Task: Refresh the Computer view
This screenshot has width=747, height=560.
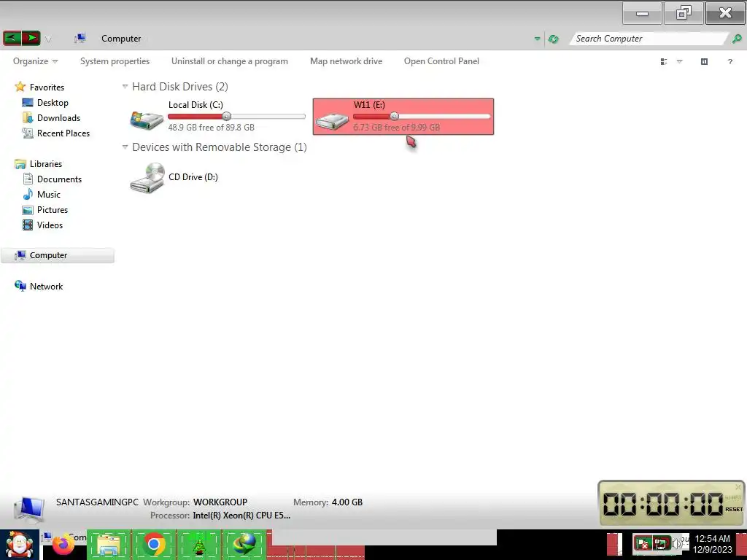Action: tap(553, 39)
